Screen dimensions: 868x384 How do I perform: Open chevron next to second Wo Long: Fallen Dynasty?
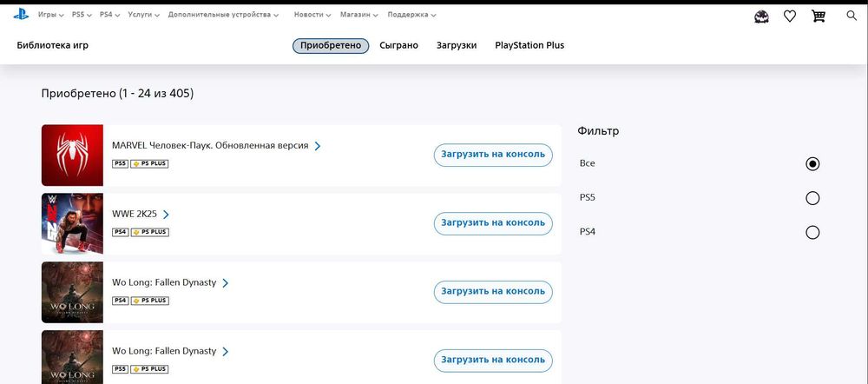pyautogui.click(x=225, y=351)
